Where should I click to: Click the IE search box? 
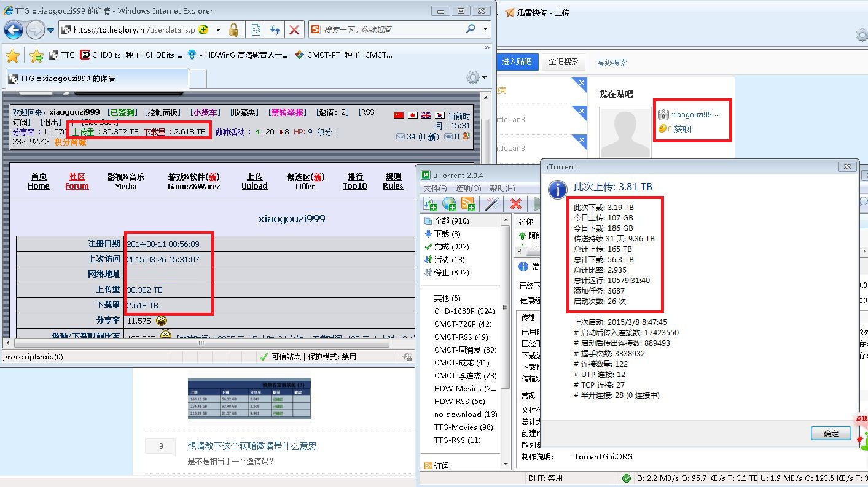[393, 29]
